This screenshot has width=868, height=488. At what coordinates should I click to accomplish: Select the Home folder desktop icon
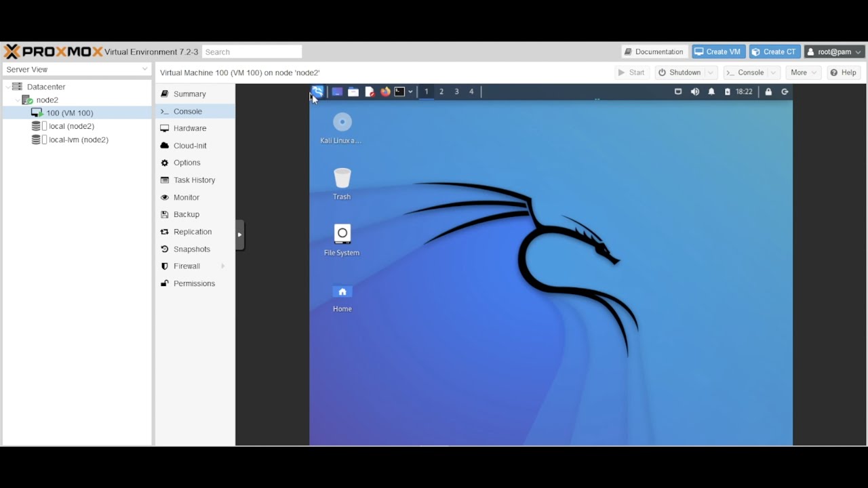tap(342, 297)
